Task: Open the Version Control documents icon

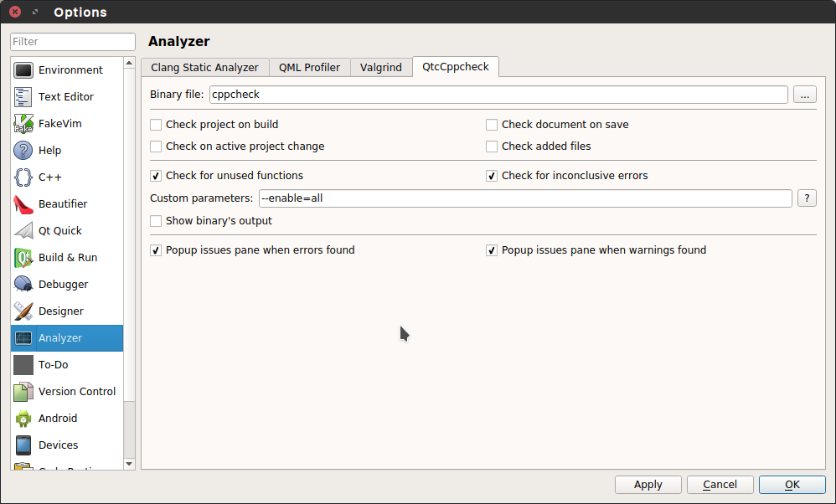Action: [23, 392]
